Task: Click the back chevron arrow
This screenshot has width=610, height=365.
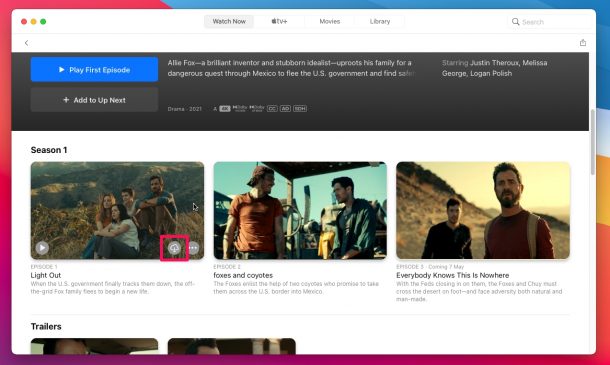Action: coord(26,43)
